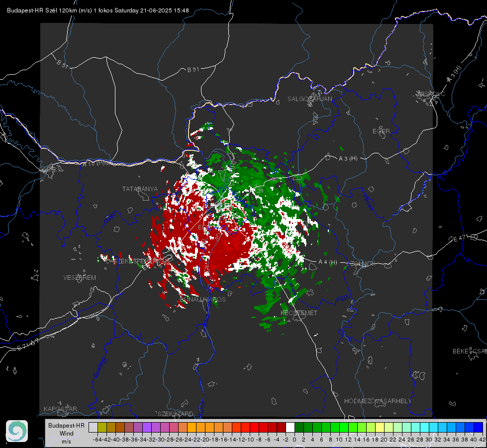487x448 pixels.
Task: Choose the dusty rose swatch between -38 and -36
Action: point(129,427)
